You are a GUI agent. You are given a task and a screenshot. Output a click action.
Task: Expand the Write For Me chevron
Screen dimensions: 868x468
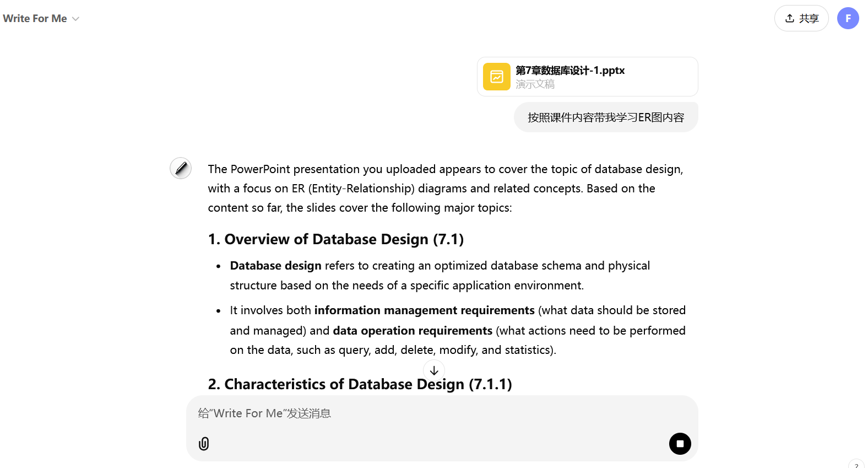(x=76, y=19)
